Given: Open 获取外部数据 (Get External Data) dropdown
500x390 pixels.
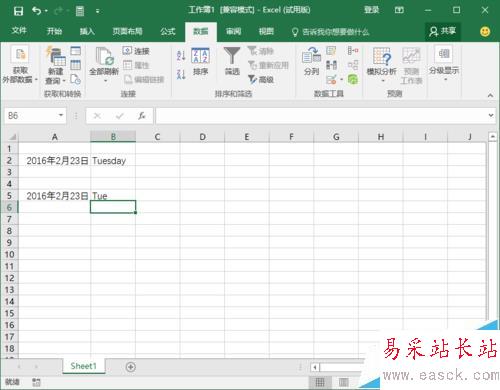Looking at the screenshot, I should tap(20, 65).
